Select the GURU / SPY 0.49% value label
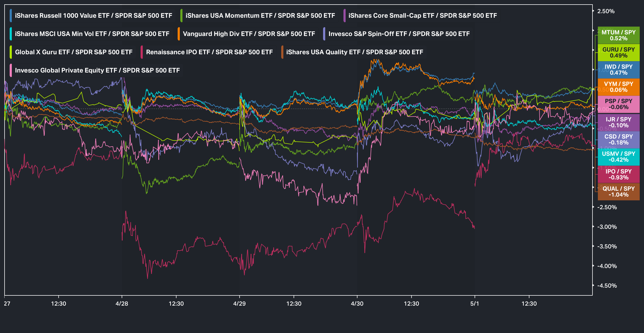The height and width of the screenshot is (333, 644). [x=619, y=52]
